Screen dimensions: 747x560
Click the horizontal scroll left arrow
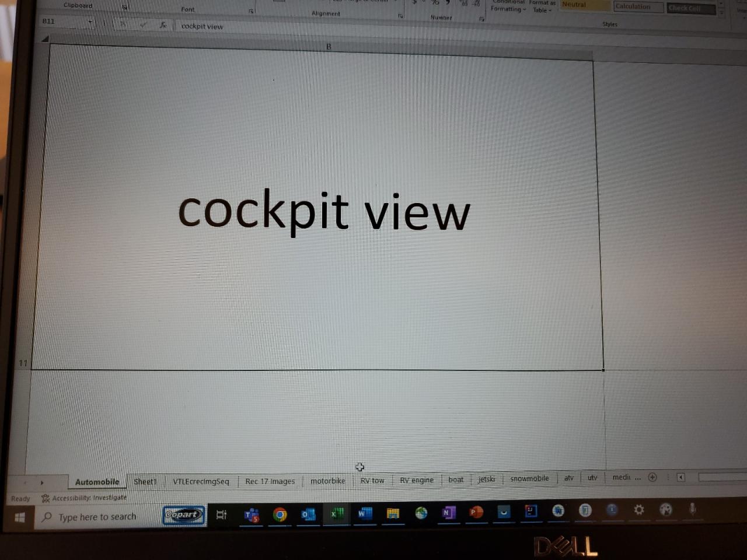click(x=680, y=477)
